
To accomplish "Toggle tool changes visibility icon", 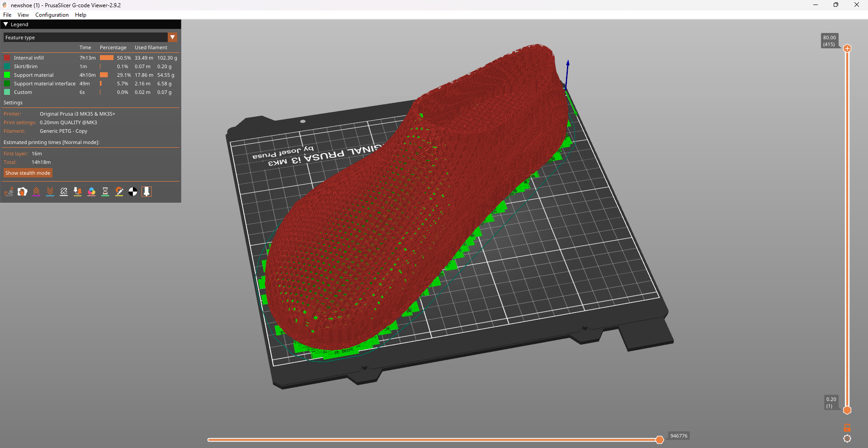I will click(78, 192).
